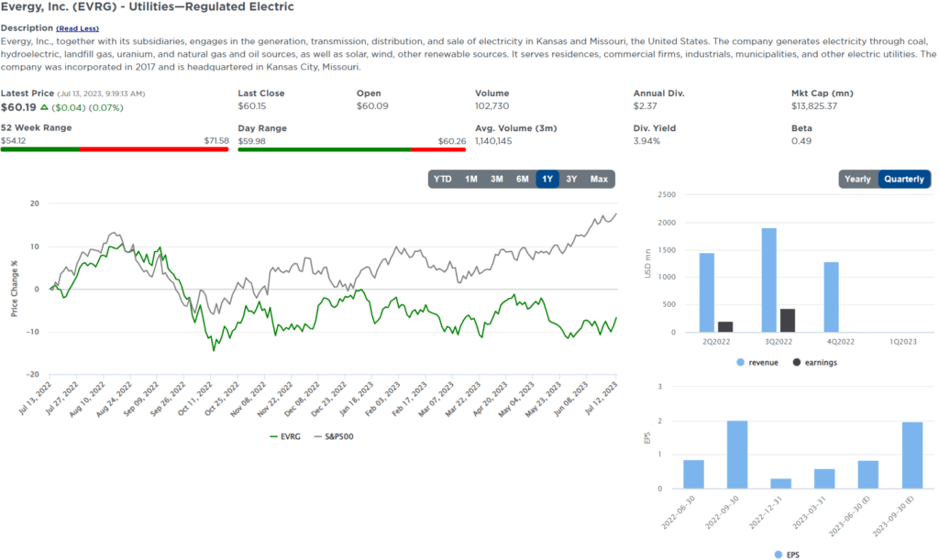Switch financials to Quarterly view
The width and height of the screenshot is (939, 560).
click(x=903, y=179)
